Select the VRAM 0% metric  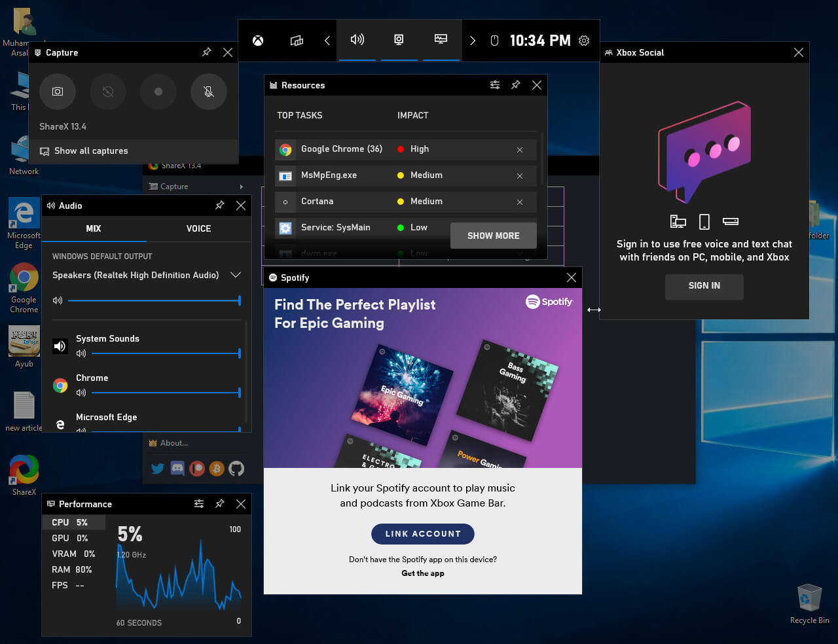(74, 554)
